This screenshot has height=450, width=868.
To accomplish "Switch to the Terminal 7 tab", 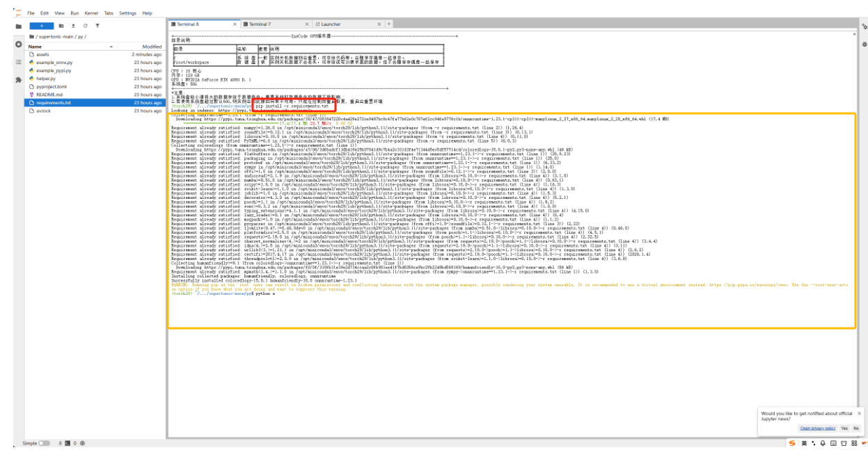I will tap(277, 24).
